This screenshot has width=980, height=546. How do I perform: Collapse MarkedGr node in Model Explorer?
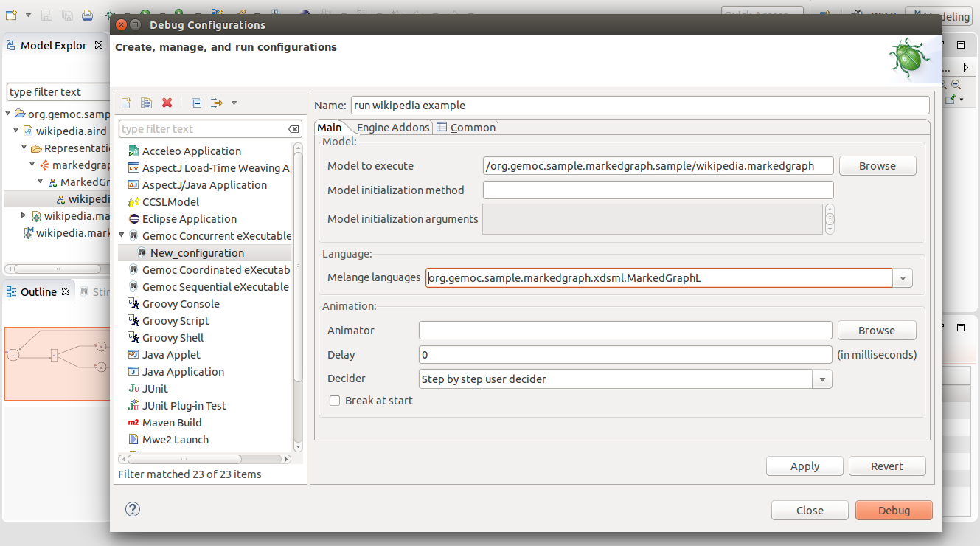tap(41, 182)
